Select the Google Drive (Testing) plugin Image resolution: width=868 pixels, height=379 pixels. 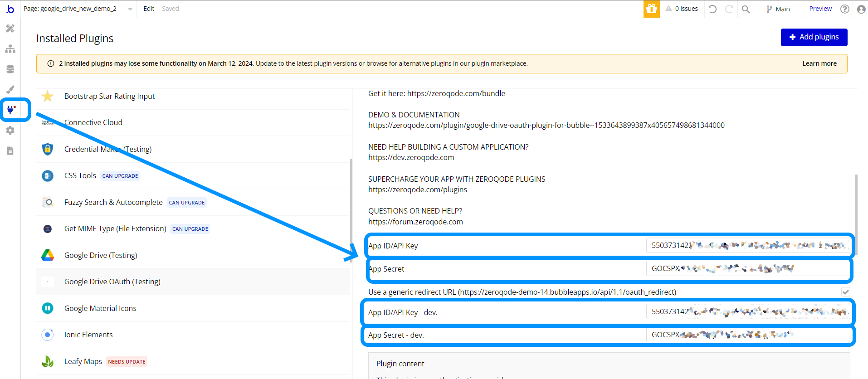(x=193, y=255)
